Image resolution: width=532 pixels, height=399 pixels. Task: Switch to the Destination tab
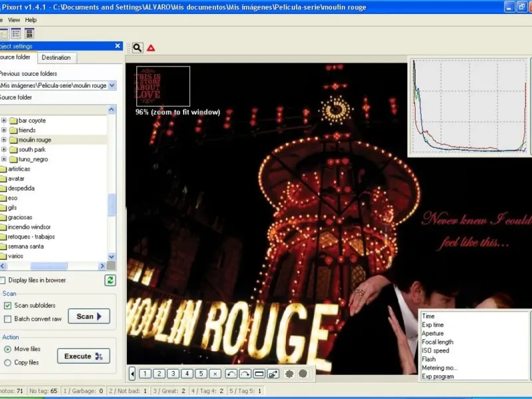tap(56, 58)
